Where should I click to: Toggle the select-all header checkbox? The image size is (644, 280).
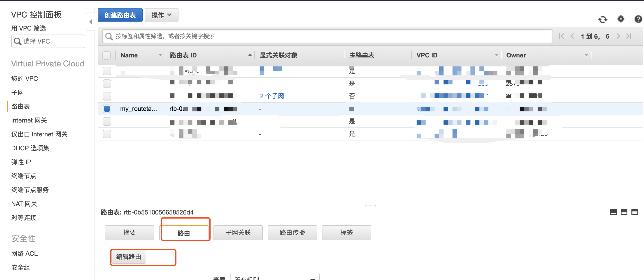tap(107, 55)
